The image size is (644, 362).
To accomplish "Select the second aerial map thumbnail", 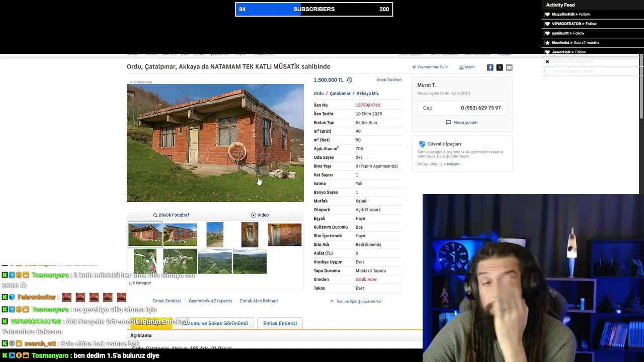I will pyautogui.click(x=180, y=261).
